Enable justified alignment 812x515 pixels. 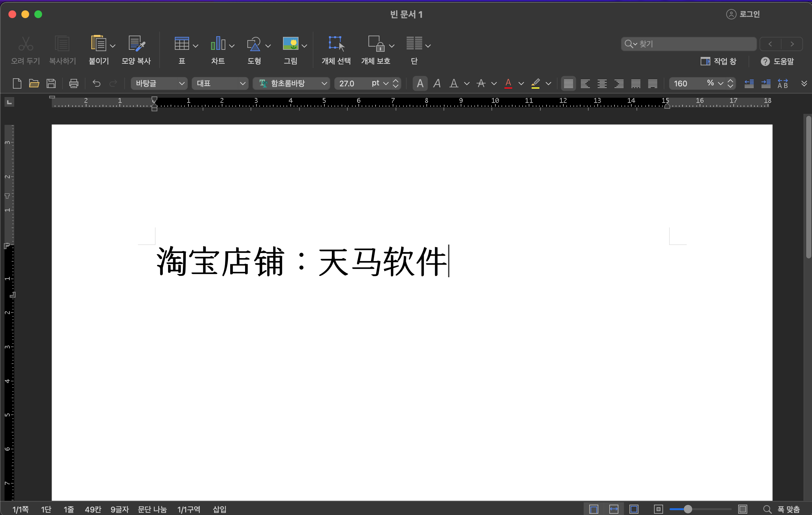click(x=568, y=83)
